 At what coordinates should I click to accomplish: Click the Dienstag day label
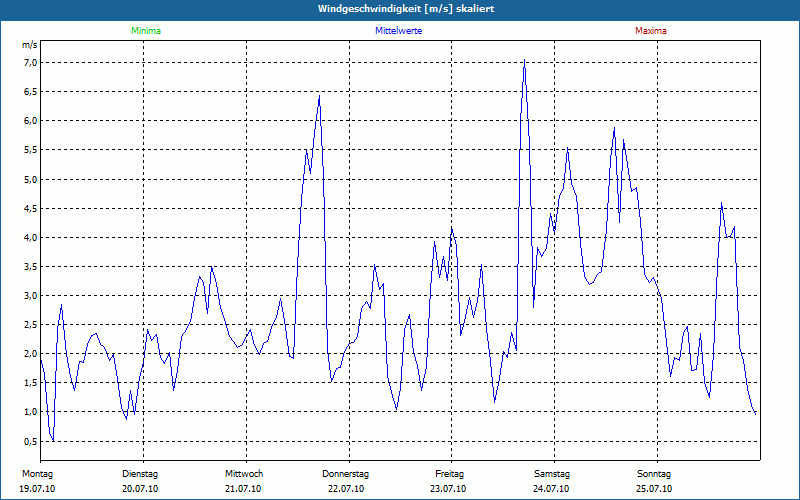(x=140, y=474)
